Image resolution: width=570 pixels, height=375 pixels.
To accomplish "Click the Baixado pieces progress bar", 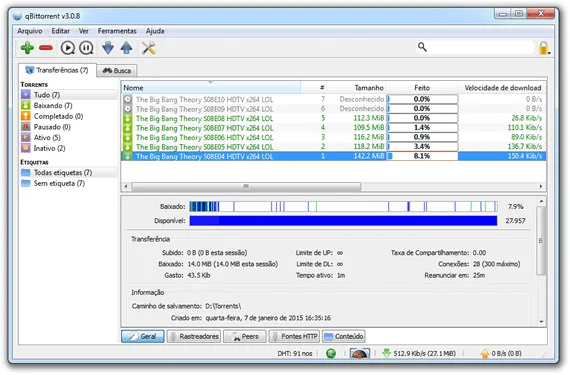I will click(x=343, y=206).
